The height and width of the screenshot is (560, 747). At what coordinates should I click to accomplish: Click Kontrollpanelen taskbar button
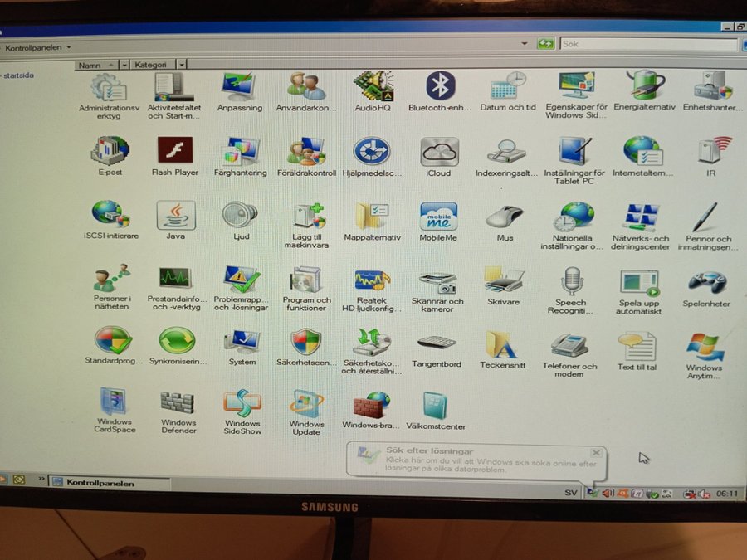coord(109,482)
